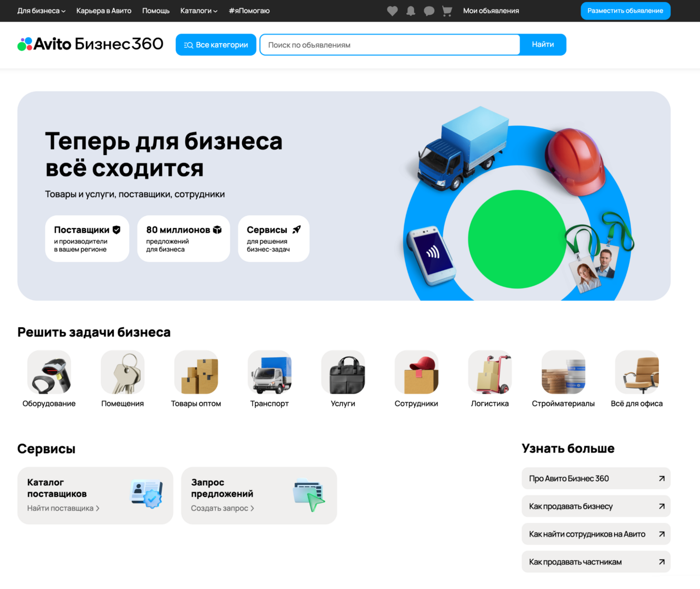Click the Найти search button
700x589 pixels.
coord(543,45)
